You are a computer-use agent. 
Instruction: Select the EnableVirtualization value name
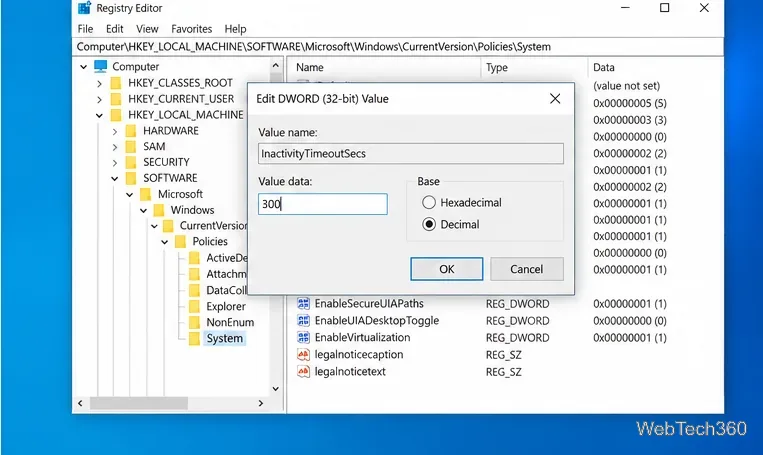362,338
